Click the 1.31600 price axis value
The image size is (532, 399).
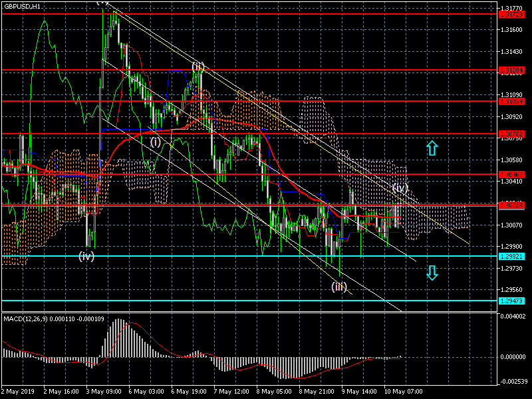coord(511,30)
